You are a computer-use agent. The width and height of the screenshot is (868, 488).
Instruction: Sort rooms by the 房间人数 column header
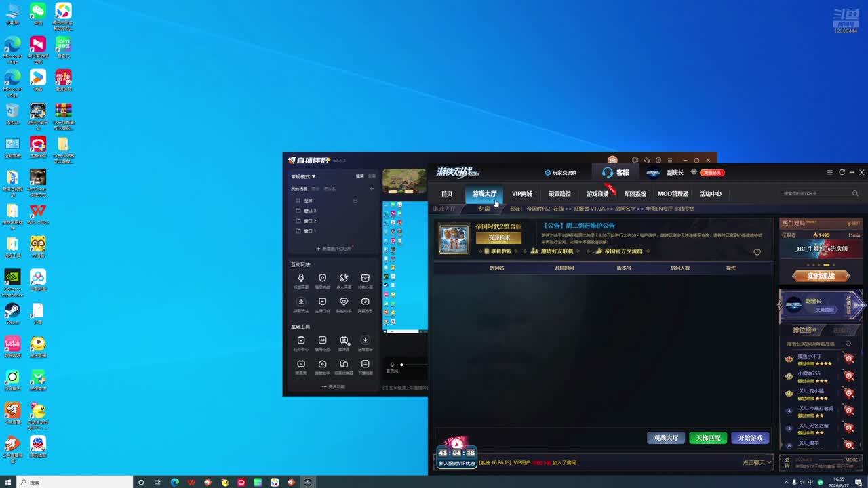click(679, 268)
